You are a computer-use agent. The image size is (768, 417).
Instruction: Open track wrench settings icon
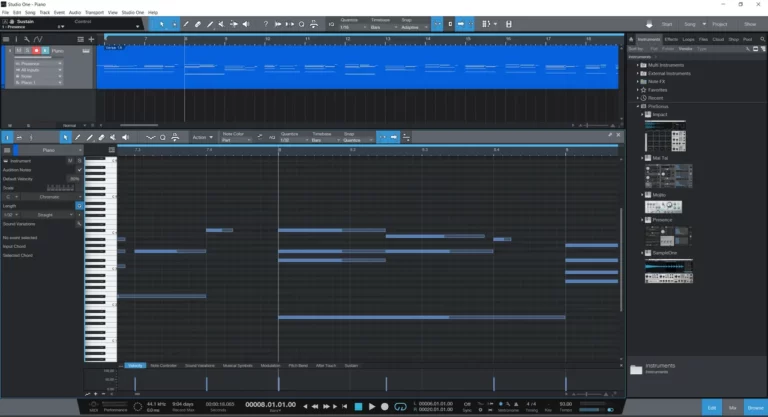click(x=26, y=39)
